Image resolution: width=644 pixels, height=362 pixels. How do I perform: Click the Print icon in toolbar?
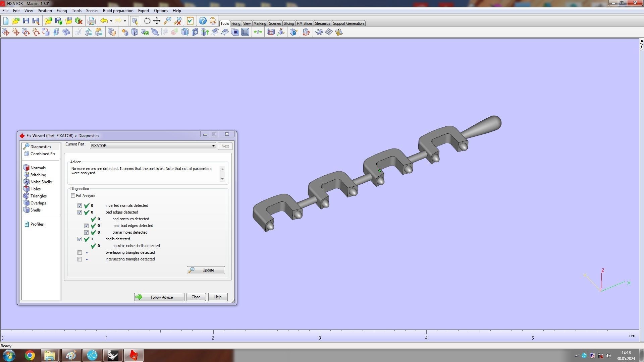coord(91,21)
